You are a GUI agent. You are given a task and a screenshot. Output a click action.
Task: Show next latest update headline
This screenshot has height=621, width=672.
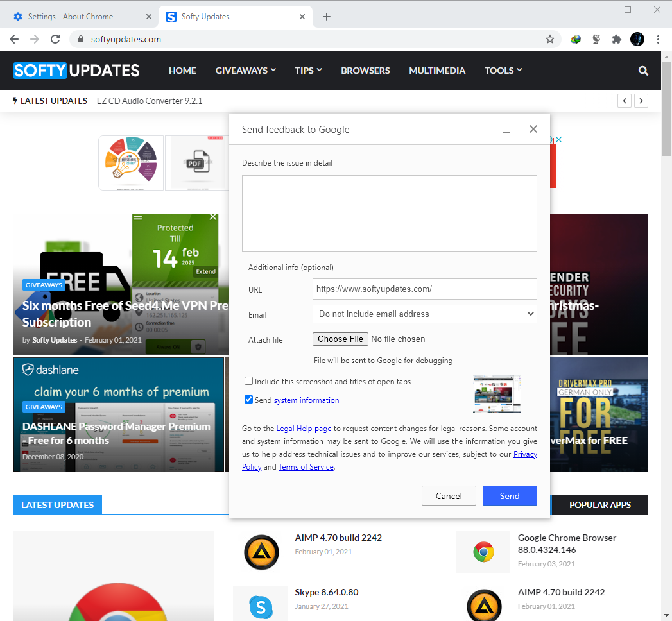pos(641,101)
